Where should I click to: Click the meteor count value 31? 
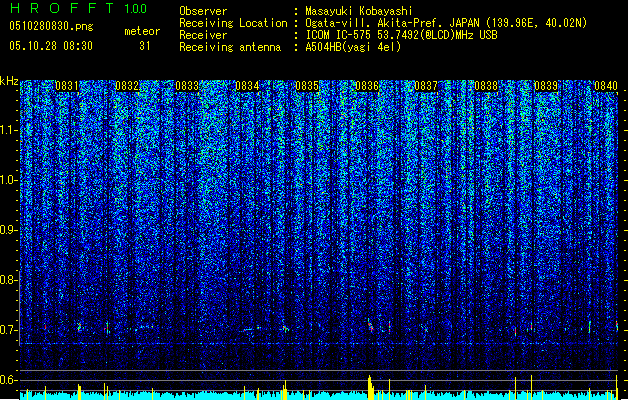(x=145, y=46)
